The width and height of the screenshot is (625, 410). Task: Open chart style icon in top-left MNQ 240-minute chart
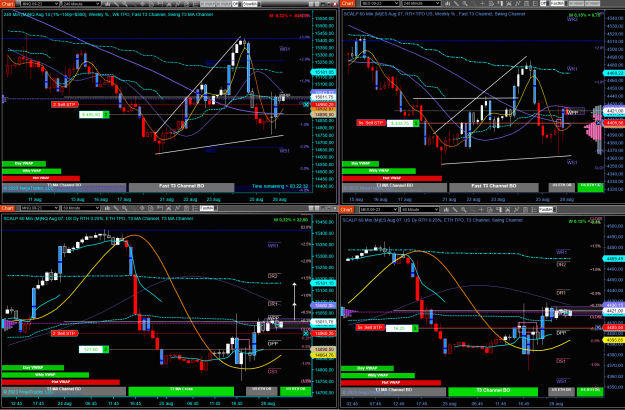tap(107, 4)
